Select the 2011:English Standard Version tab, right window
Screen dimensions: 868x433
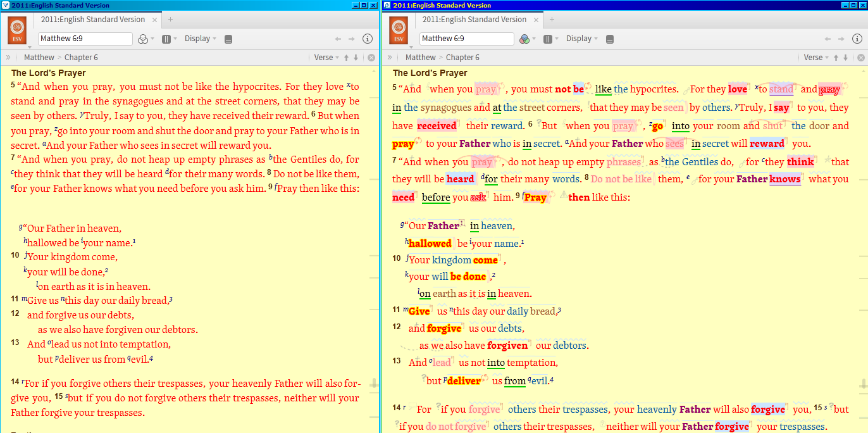[474, 20]
